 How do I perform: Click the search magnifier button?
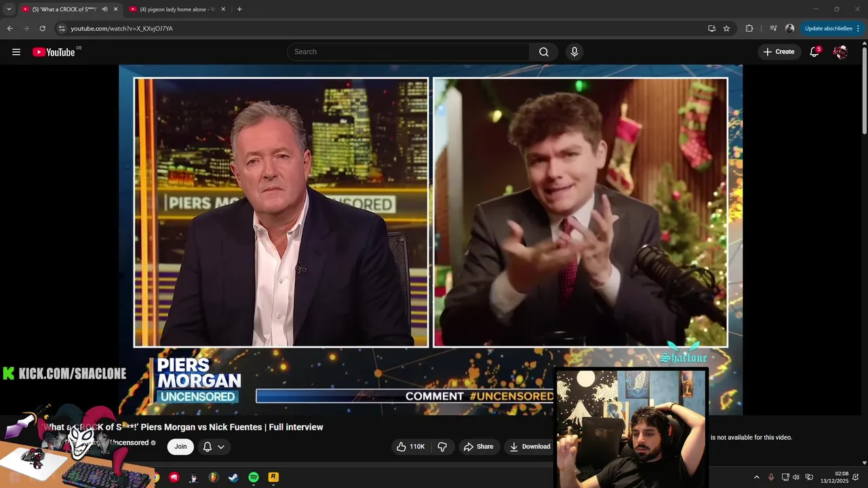coord(544,52)
